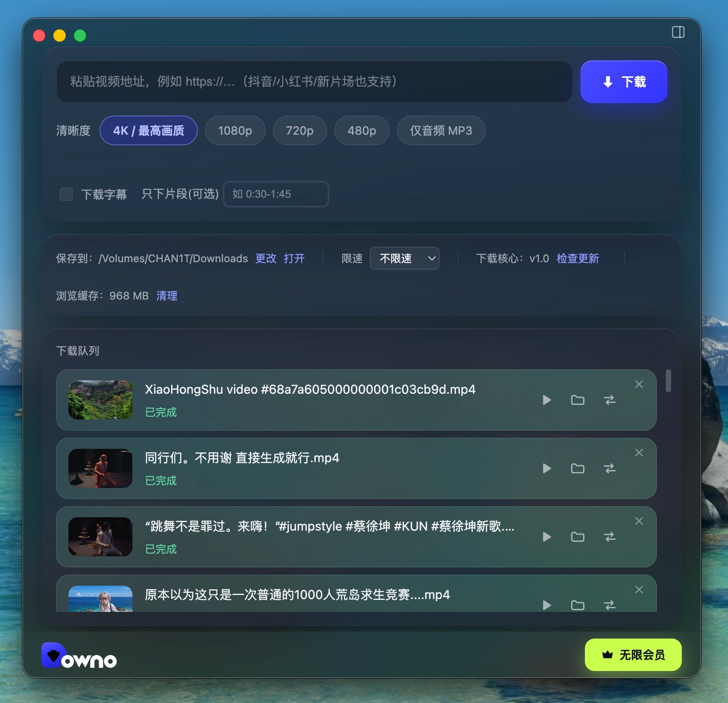Click convert arrows for 同行们。不用谢 item

[x=610, y=468]
